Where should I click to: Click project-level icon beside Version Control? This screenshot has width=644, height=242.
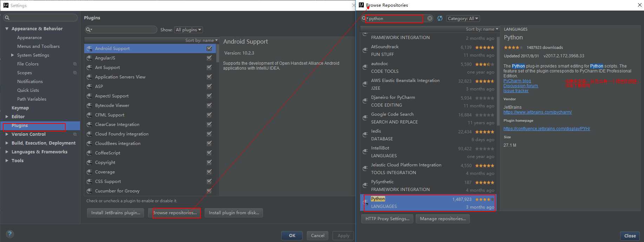point(75,134)
